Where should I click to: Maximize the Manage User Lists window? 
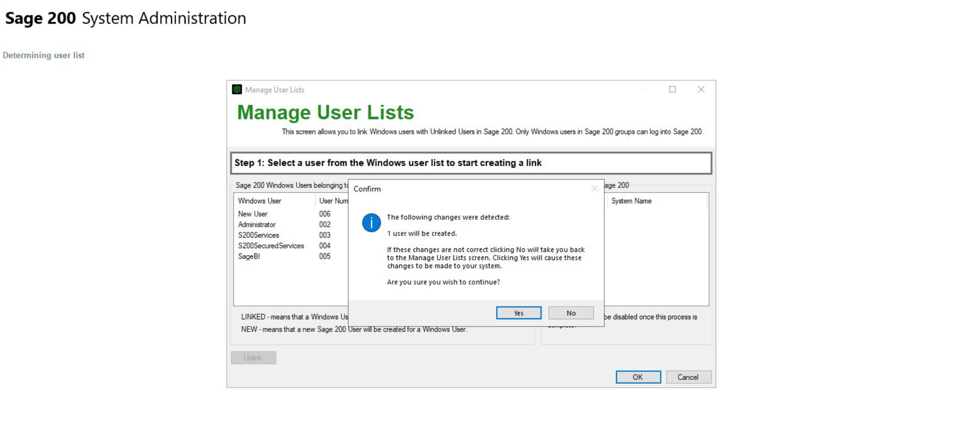(672, 89)
